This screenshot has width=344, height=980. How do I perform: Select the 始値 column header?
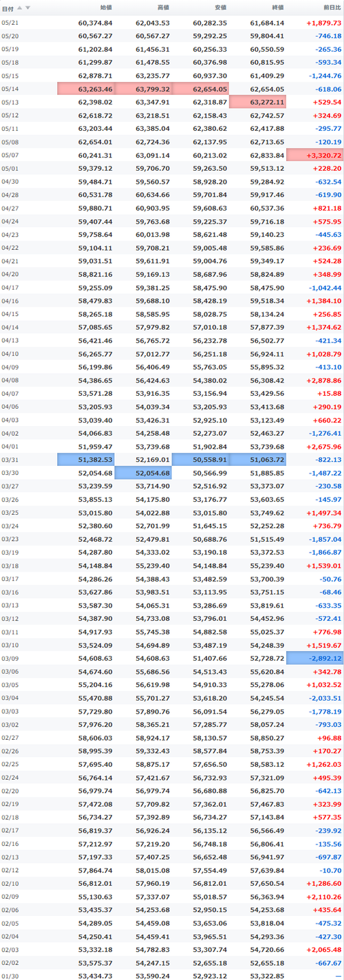106,8
